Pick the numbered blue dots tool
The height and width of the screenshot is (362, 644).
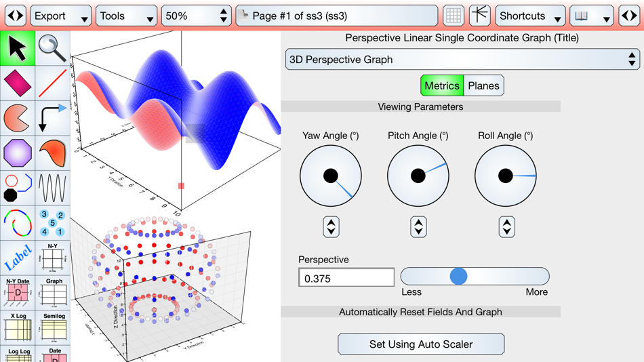53,223
